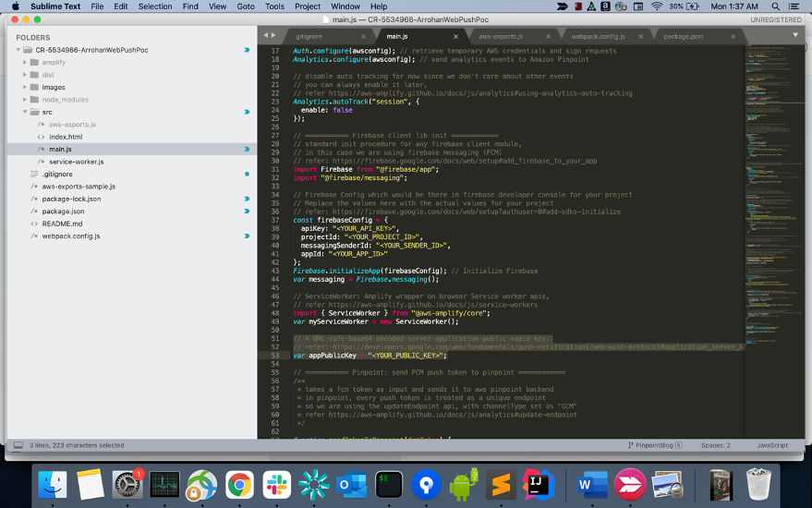Expand the amplify folder
The height and width of the screenshot is (508, 812).
pos(25,62)
